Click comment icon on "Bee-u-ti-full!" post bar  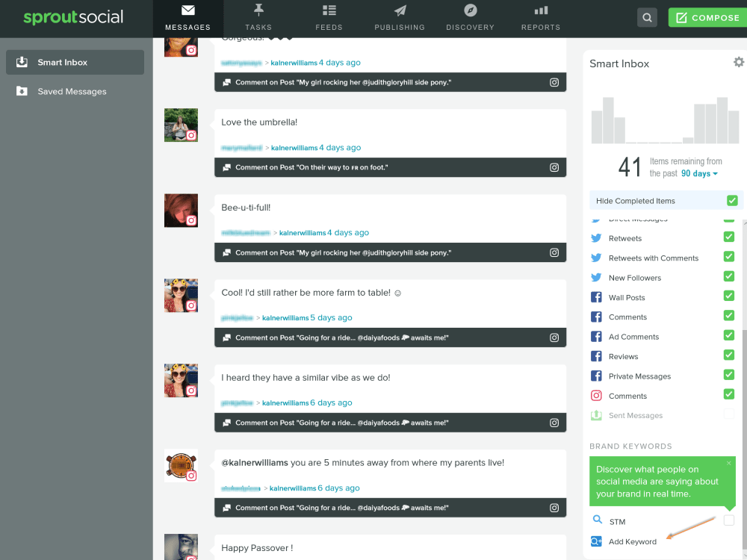(226, 253)
